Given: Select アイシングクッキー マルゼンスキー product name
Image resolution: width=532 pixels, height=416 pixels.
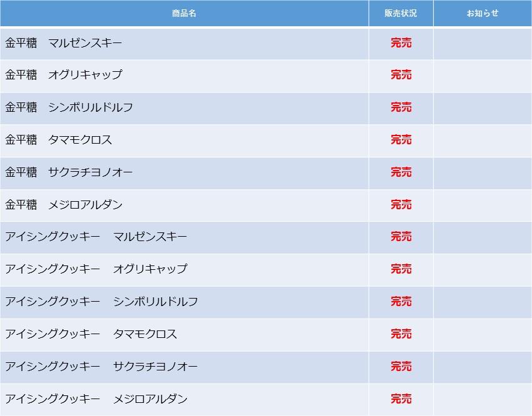Looking at the screenshot, I should tap(96, 237).
